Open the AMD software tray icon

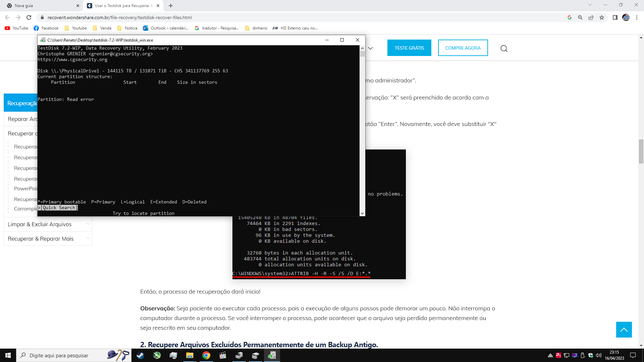[x=558, y=355]
